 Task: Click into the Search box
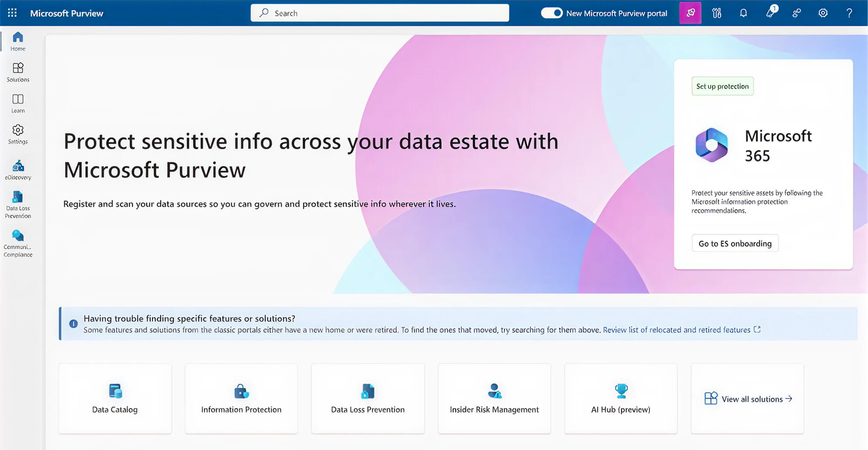tap(380, 13)
